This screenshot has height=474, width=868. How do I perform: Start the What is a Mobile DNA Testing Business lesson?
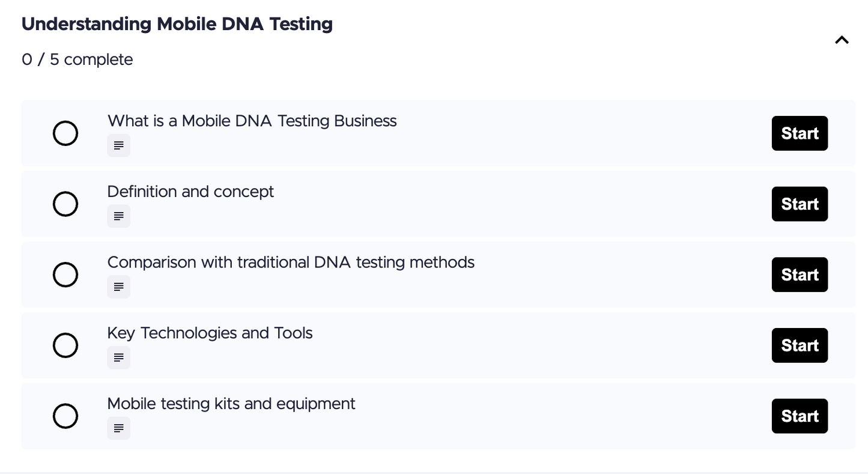point(800,133)
